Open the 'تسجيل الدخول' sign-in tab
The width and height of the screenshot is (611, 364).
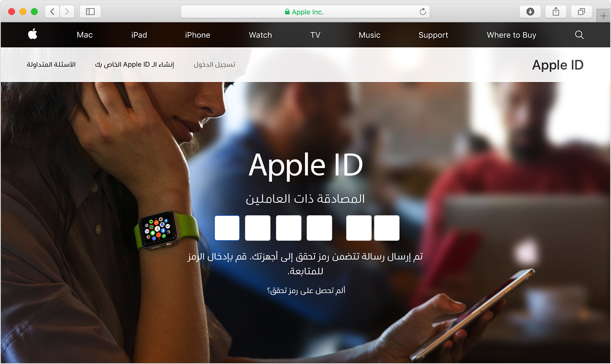pyautogui.click(x=214, y=65)
